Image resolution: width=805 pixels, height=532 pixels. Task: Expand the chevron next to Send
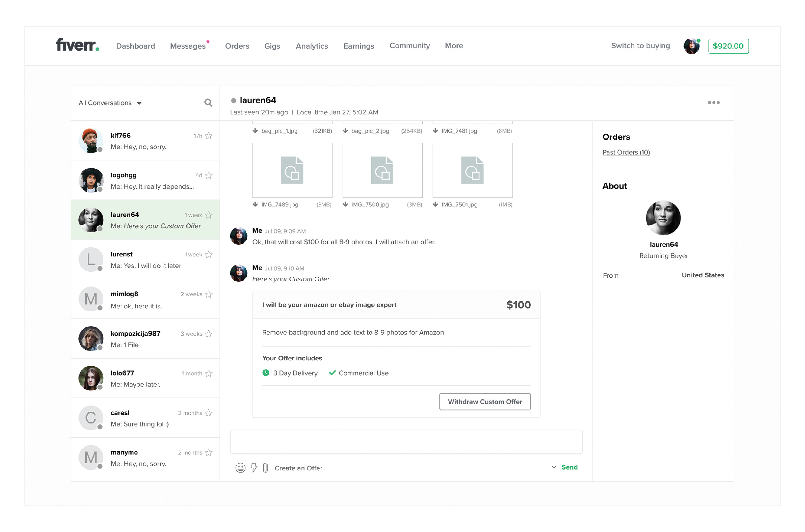click(554, 467)
